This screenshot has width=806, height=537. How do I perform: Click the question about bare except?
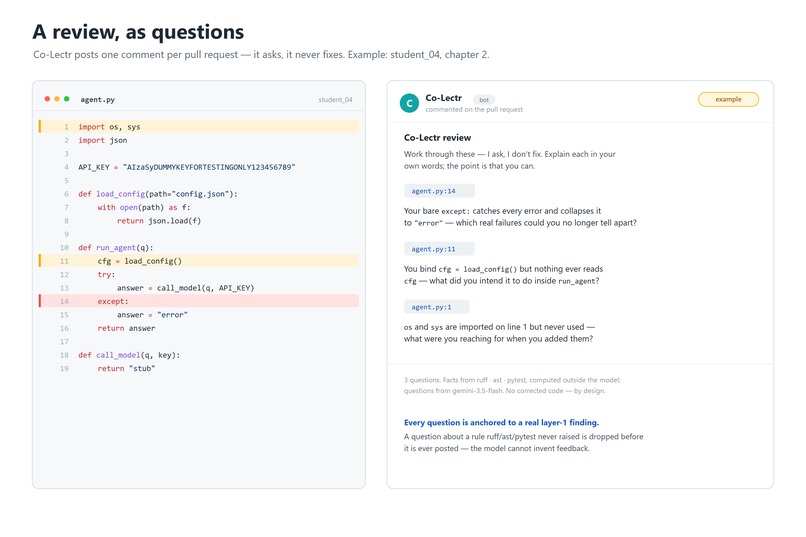pyautogui.click(x=520, y=217)
